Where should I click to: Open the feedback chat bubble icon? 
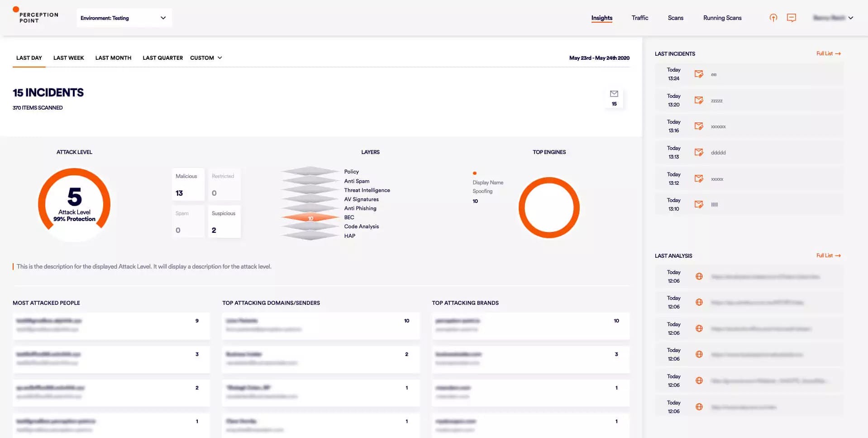[792, 18]
